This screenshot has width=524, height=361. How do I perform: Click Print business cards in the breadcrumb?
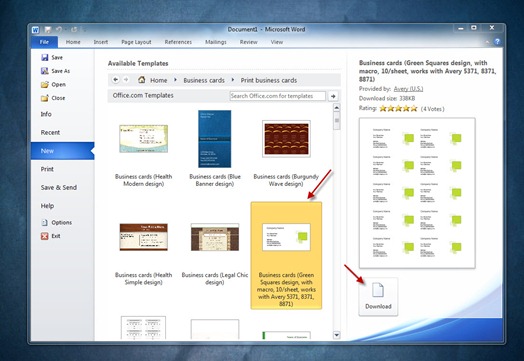(x=269, y=80)
